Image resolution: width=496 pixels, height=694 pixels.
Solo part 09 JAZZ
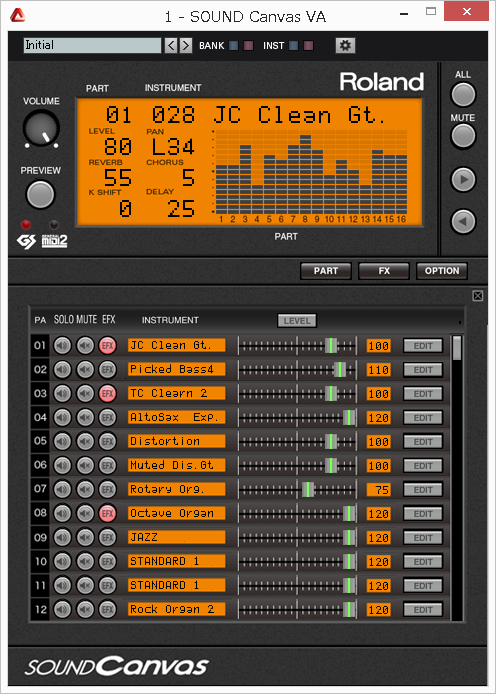click(x=62, y=537)
